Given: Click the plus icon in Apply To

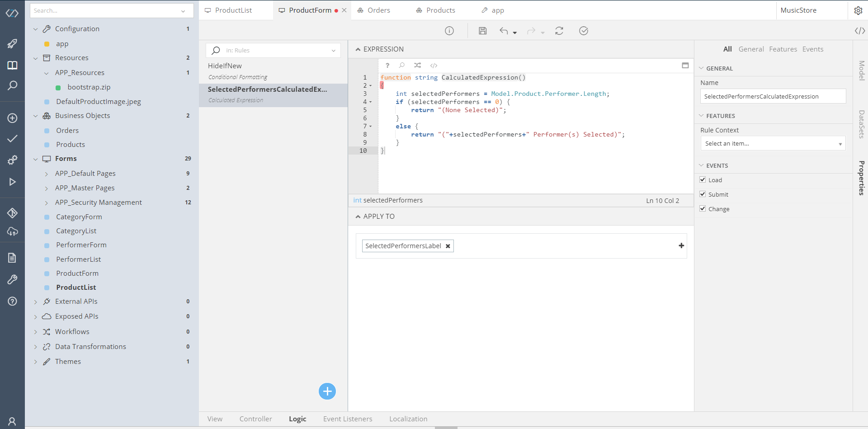Looking at the screenshot, I should (681, 245).
